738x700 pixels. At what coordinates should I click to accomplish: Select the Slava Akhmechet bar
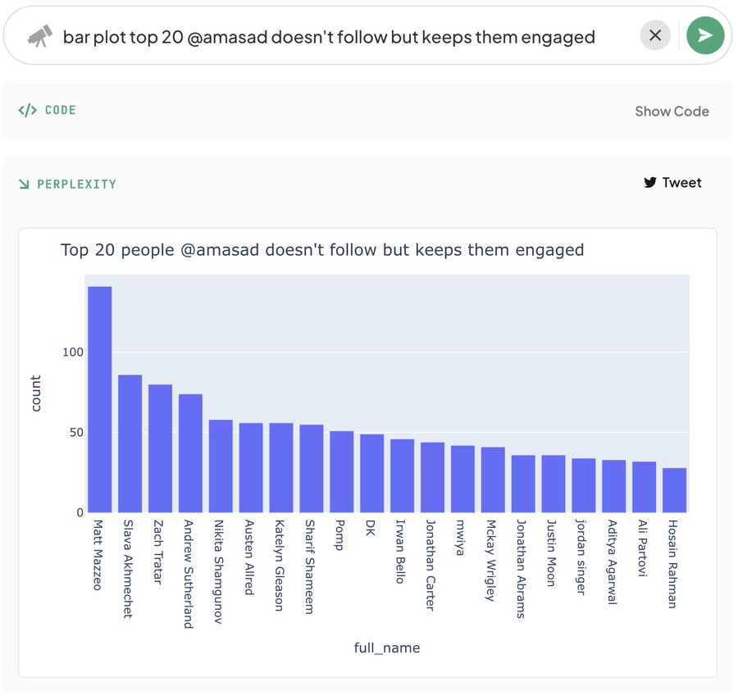tap(130, 443)
